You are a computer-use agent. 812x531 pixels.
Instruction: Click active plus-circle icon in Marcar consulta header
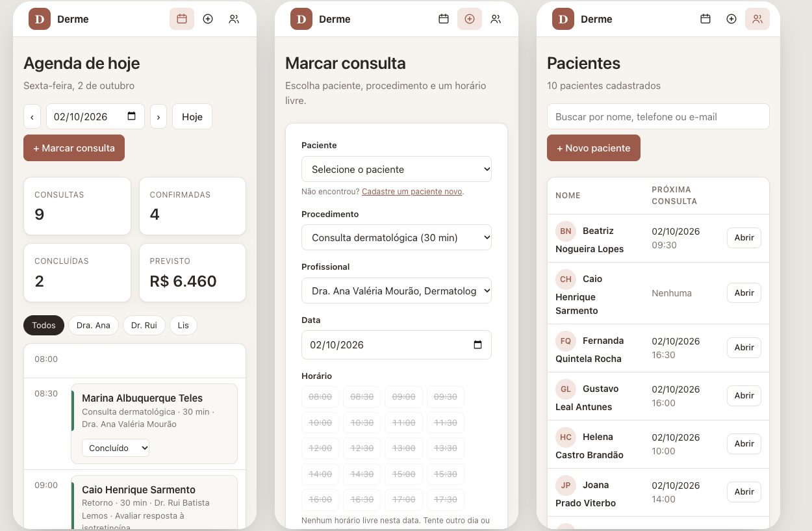point(470,19)
